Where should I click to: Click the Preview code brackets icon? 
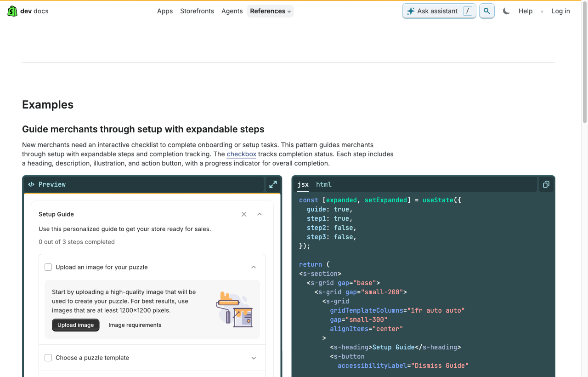point(31,184)
